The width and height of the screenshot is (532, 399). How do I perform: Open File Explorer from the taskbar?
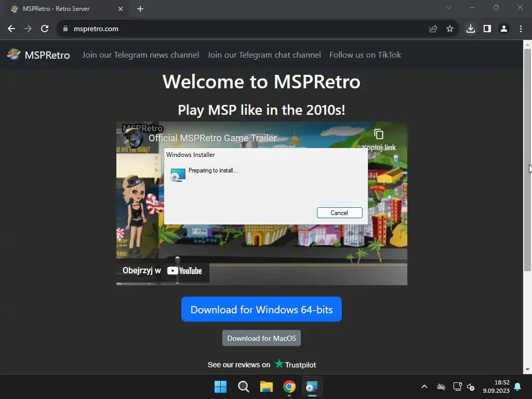(x=267, y=387)
